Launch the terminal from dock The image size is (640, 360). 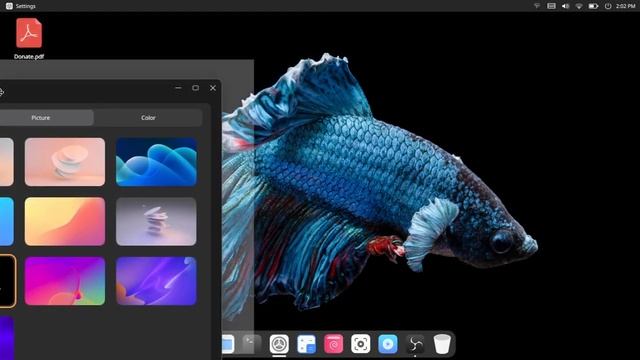(252, 344)
